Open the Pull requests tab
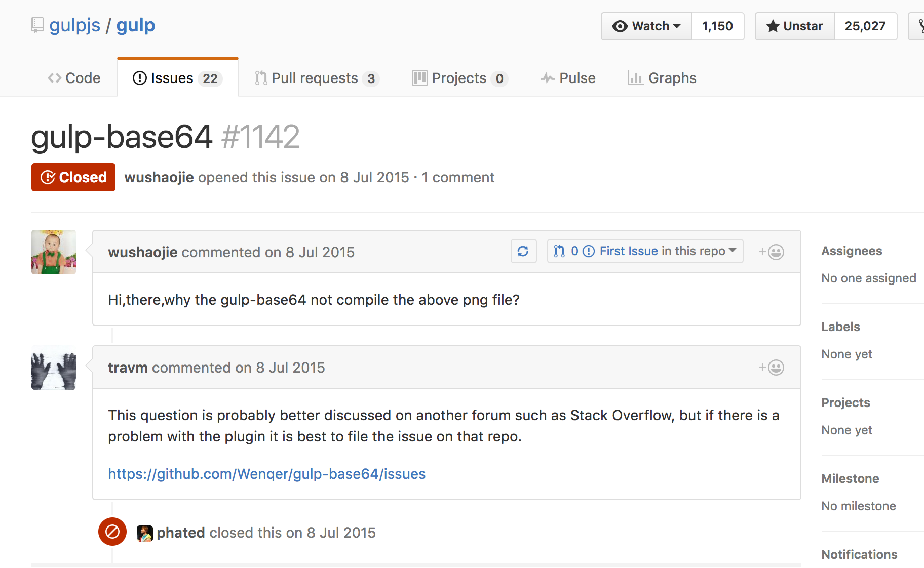The height and width of the screenshot is (568, 924). point(317,78)
